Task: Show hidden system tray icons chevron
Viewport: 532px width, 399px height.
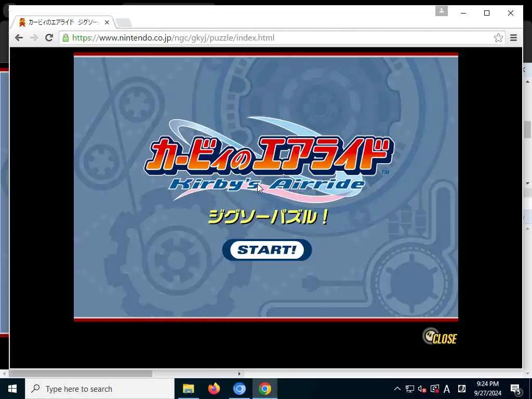Action: [x=397, y=389]
